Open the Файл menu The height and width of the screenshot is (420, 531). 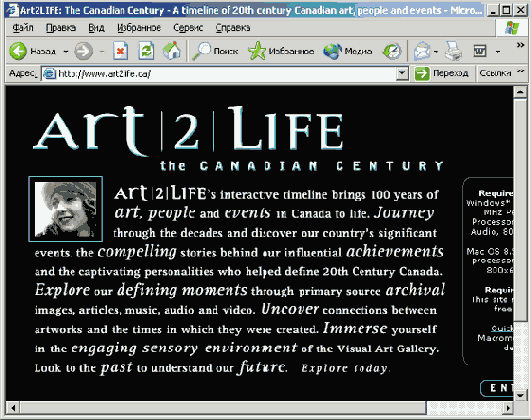(24, 27)
